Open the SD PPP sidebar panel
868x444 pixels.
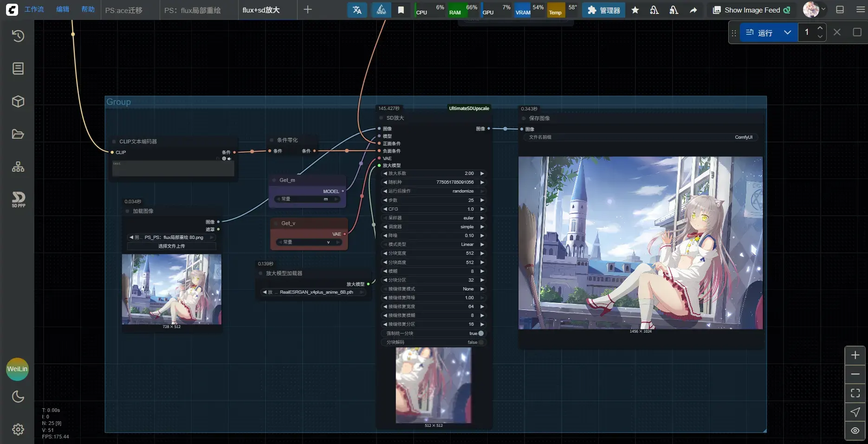pos(19,199)
